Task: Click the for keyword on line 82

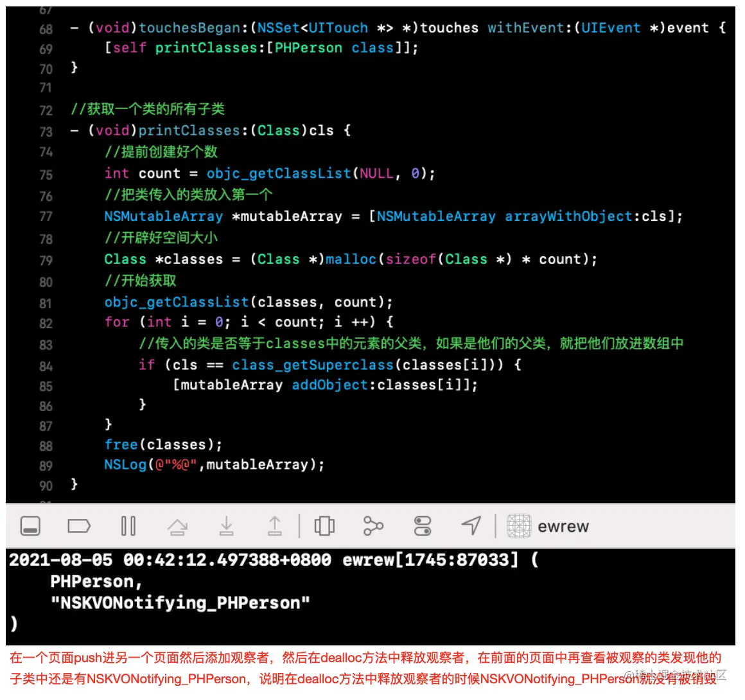Action: click(117, 322)
